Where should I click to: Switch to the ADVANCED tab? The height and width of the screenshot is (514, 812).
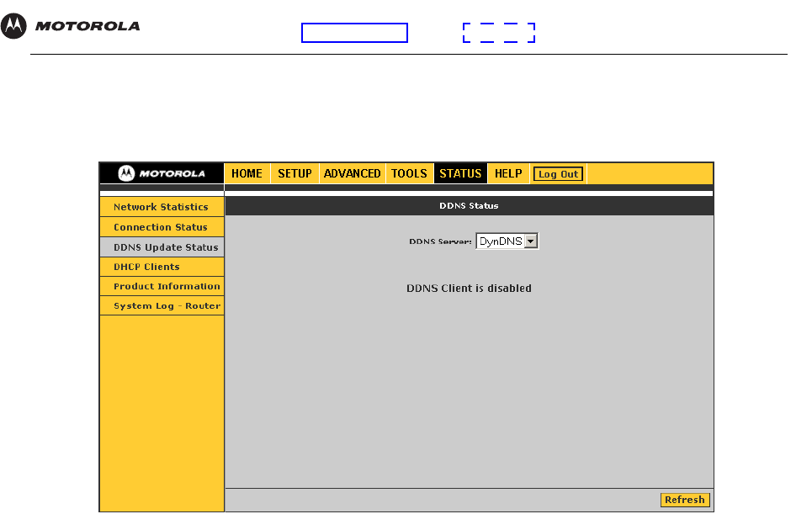coord(352,173)
